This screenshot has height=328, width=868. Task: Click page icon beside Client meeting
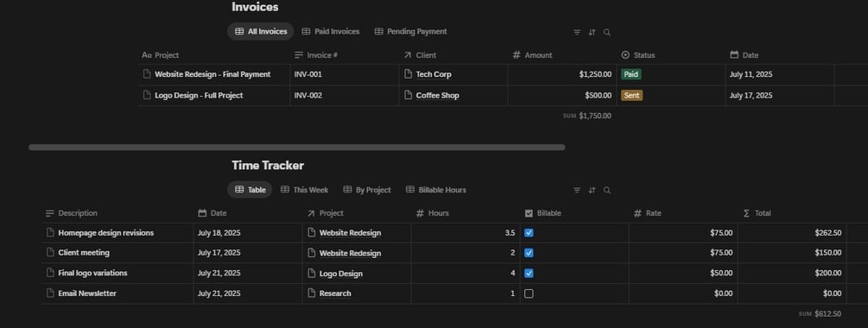point(50,253)
